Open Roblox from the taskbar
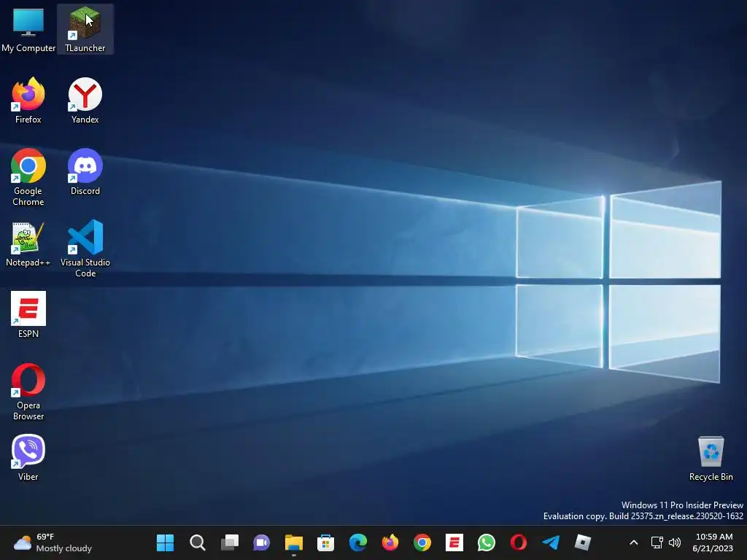This screenshot has height=560, width=747. (x=583, y=542)
